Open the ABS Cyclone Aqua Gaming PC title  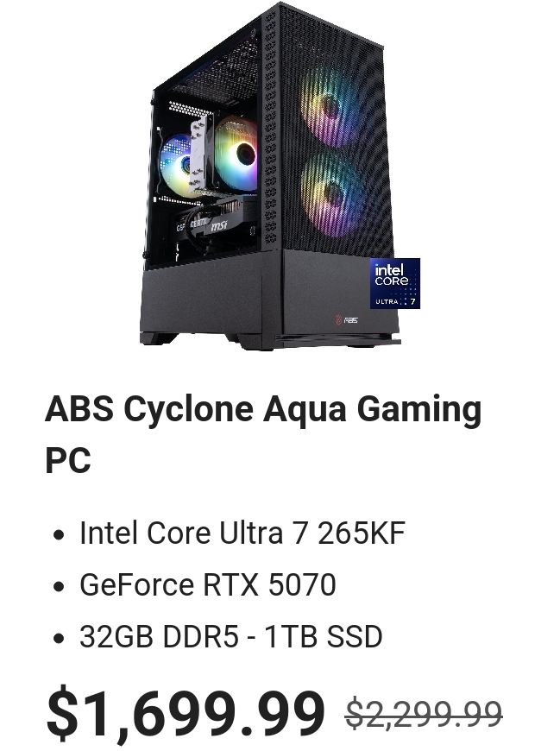[263, 434]
